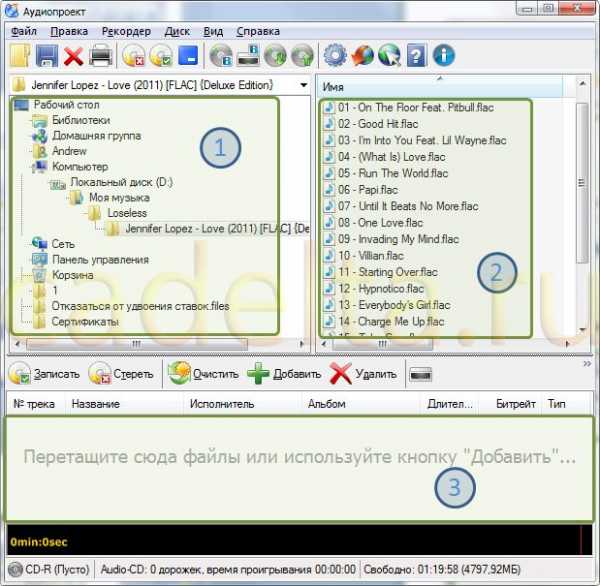The image size is (600, 586).
Task: Click the blue floppy save icon
Action: 47,56
